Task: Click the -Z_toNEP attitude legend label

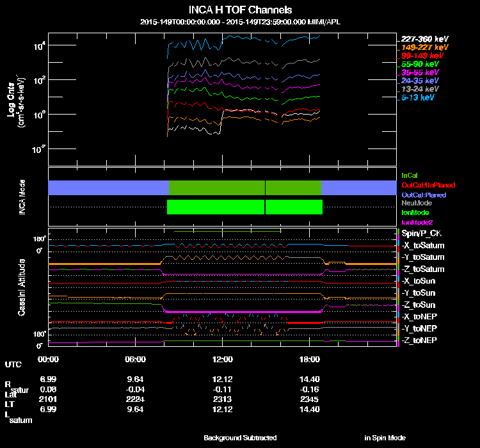Action: tap(419, 340)
